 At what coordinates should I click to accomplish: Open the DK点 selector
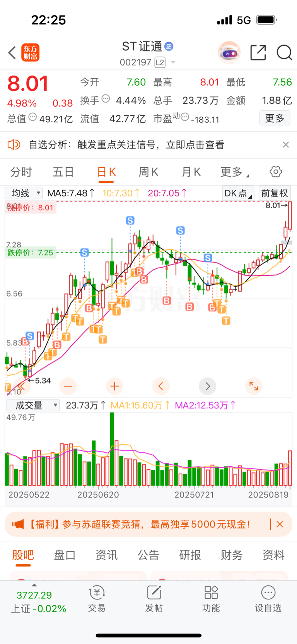[x=238, y=193]
